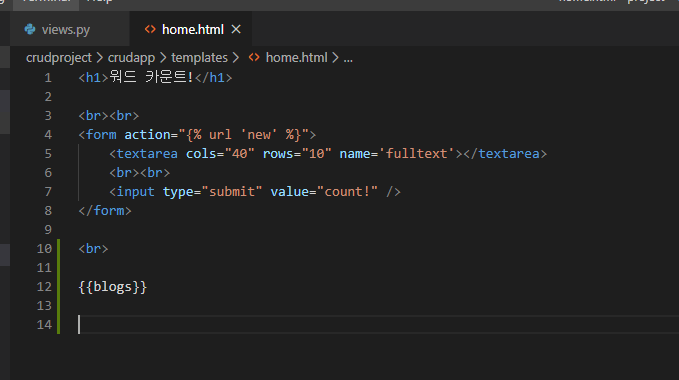Click the '<br><br>' tags on line 3
Viewport: 679px width, 380px height.
[109, 116]
